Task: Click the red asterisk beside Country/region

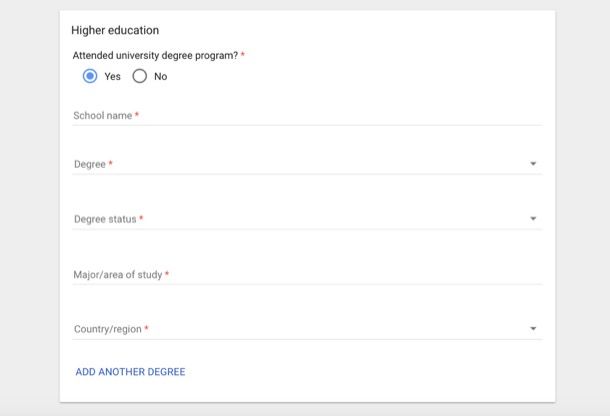Action: click(146, 328)
